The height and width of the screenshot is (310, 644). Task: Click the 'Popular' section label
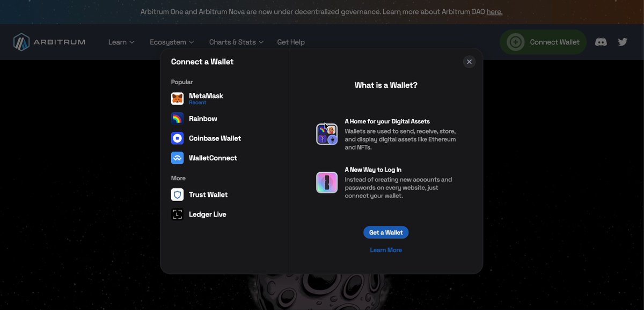pos(182,82)
